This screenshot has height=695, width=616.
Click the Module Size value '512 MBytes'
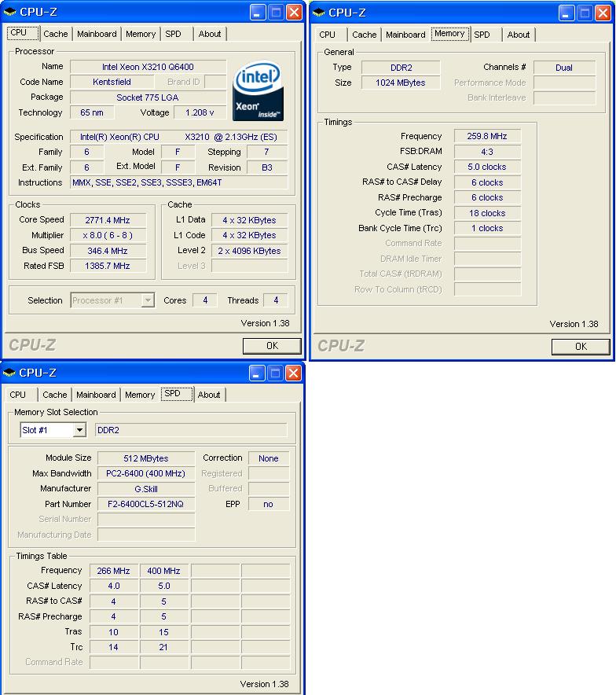146,458
